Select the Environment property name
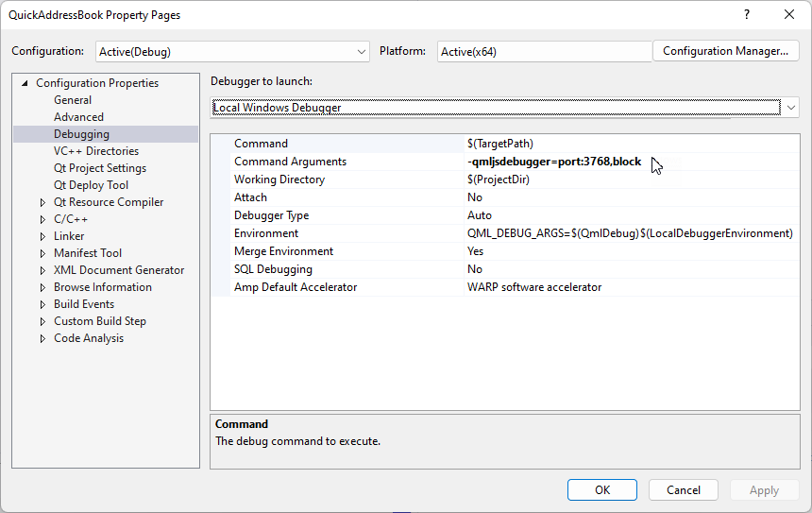This screenshot has width=812, height=513. coord(266,233)
